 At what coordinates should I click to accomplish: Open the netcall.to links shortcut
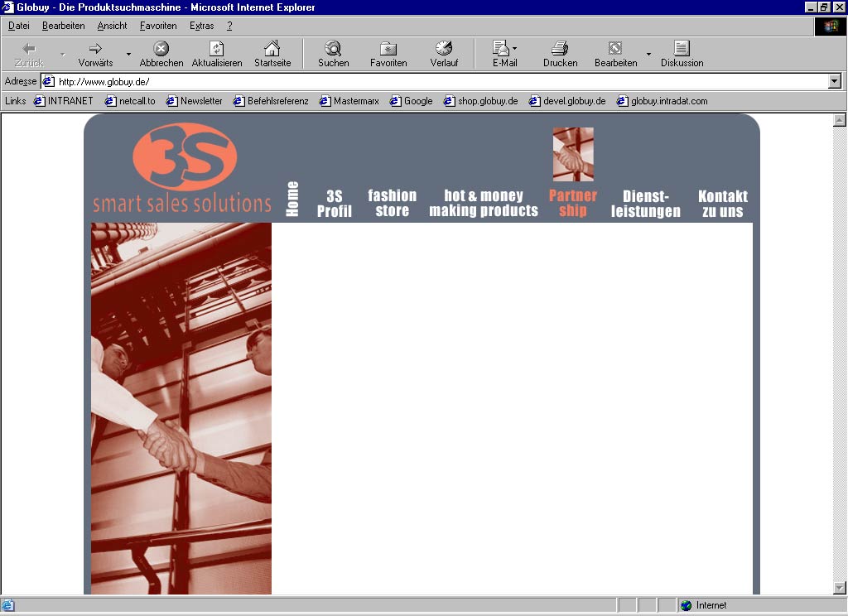click(x=130, y=101)
